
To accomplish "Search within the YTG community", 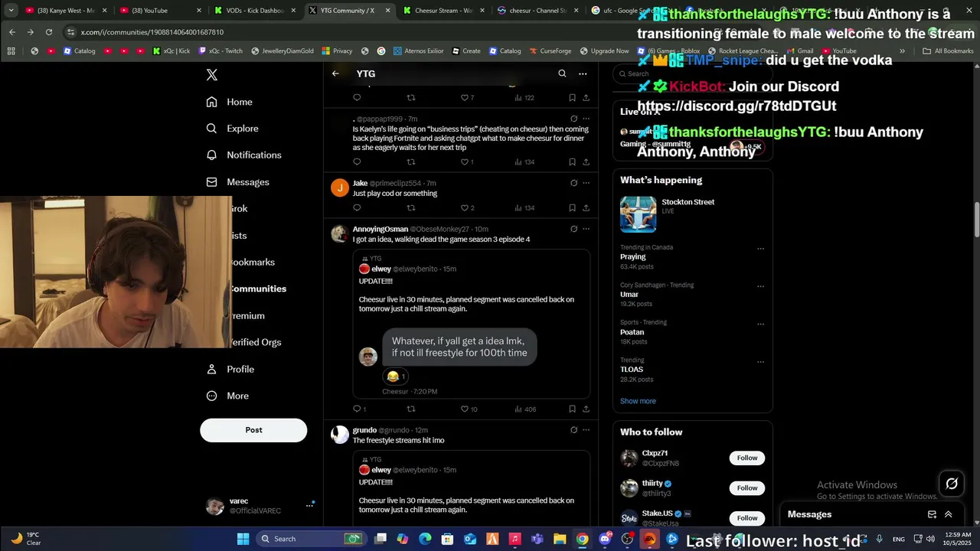I will (x=562, y=73).
